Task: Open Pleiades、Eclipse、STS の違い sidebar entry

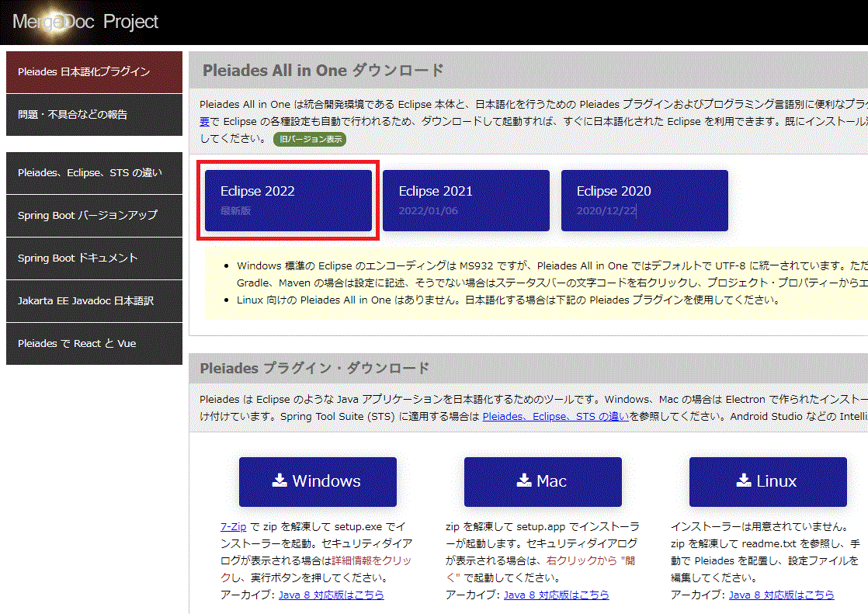Action: (93, 173)
